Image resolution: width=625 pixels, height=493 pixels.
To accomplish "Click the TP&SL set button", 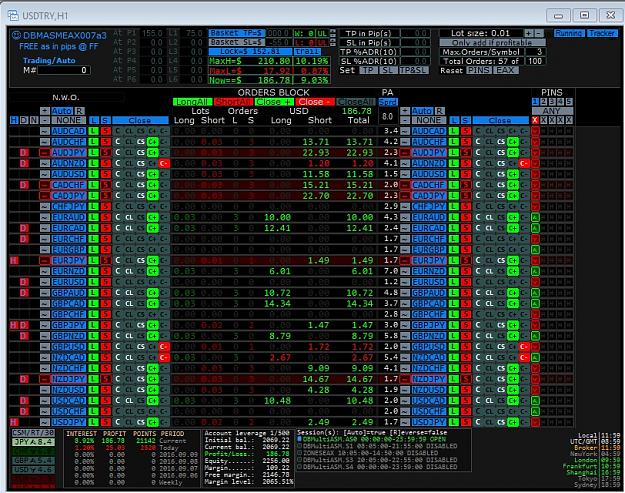I will 413,70.
